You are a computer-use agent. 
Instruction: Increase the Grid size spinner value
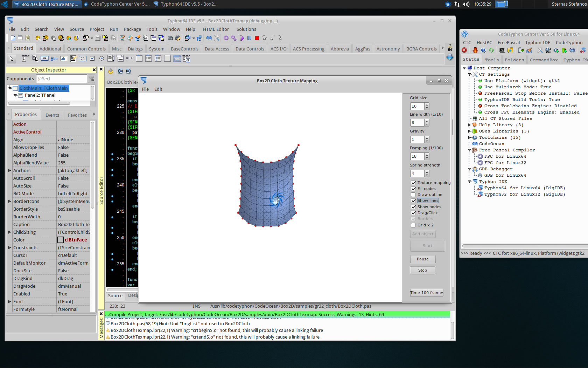point(427,104)
